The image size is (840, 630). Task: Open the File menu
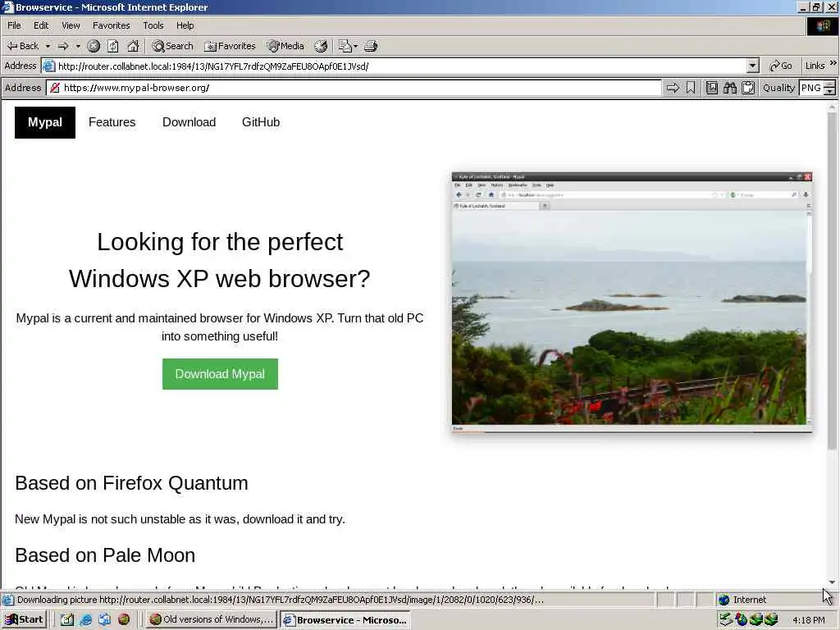click(15, 25)
